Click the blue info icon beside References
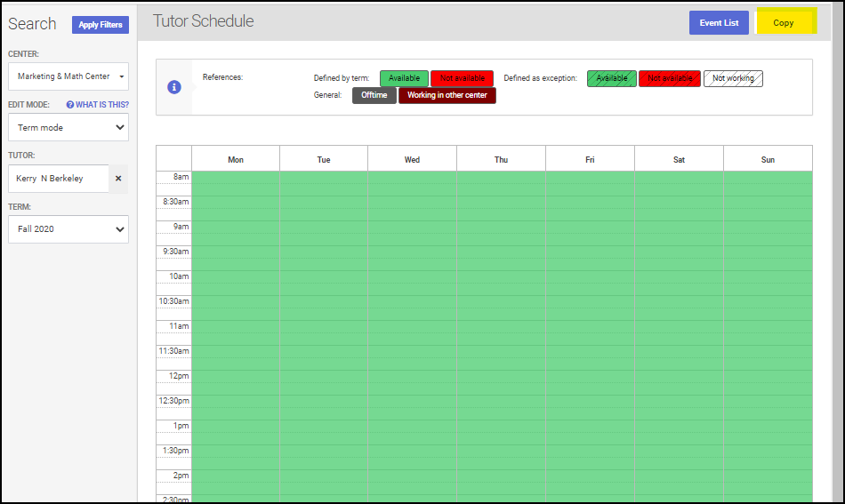The height and width of the screenshot is (504, 845). pos(174,87)
